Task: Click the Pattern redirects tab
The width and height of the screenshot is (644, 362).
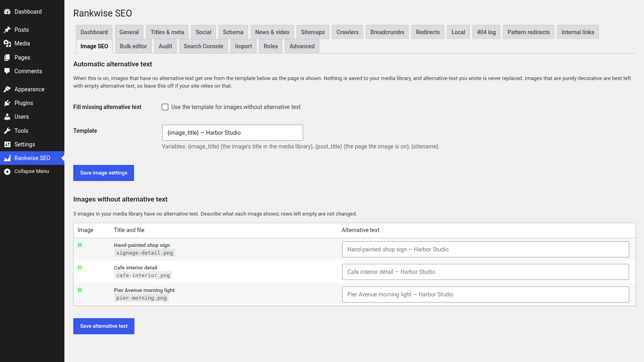Action: [528, 32]
